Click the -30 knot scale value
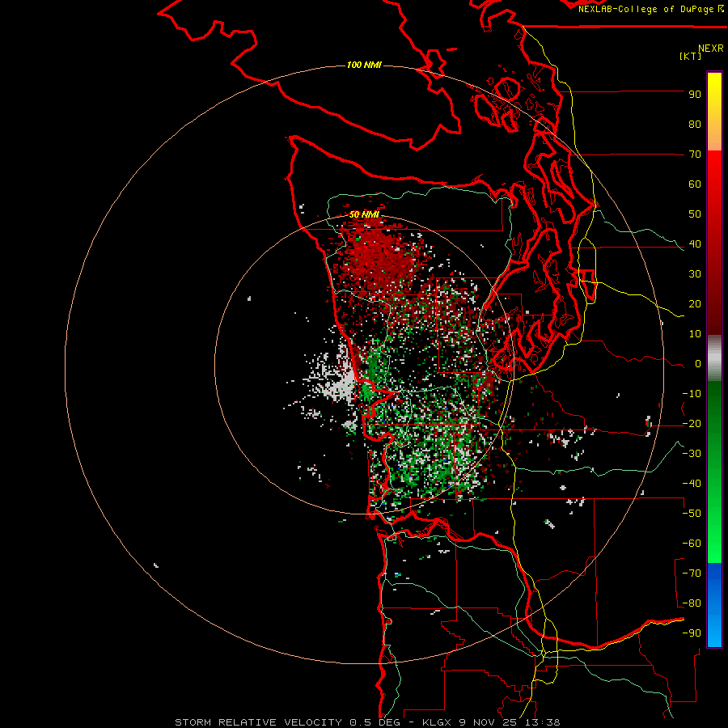The image size is (728, 728). tap(692, 454)
